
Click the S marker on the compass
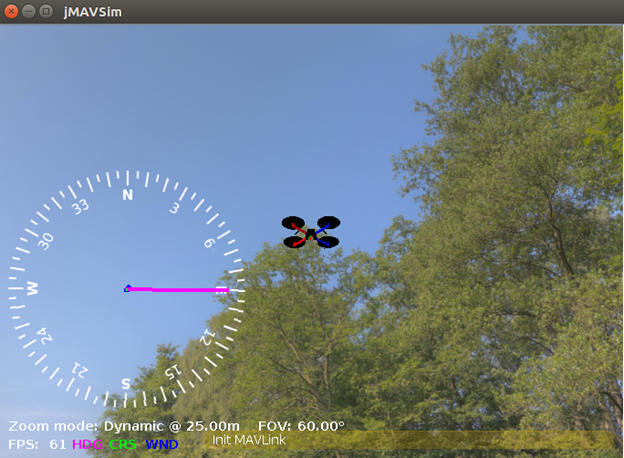pos(126,384)
